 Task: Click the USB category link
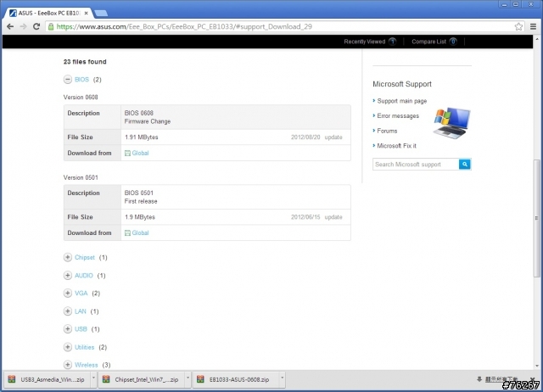tap(81, 329)
